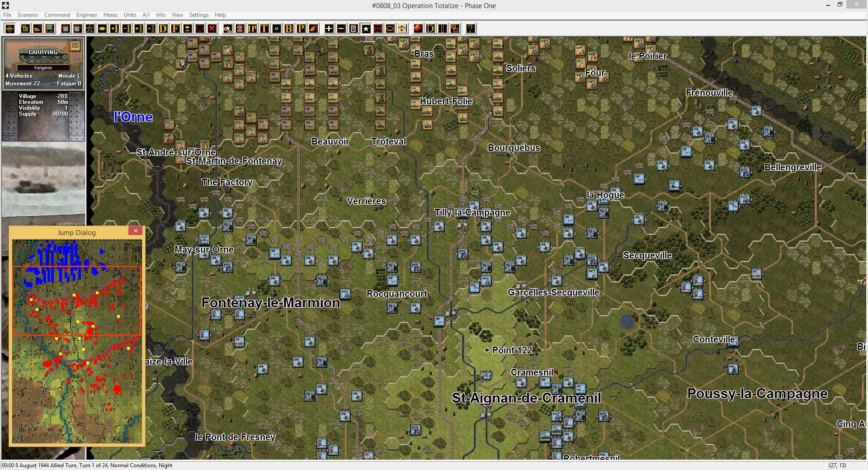Toggle the white star toolbar button

point(366,29)
